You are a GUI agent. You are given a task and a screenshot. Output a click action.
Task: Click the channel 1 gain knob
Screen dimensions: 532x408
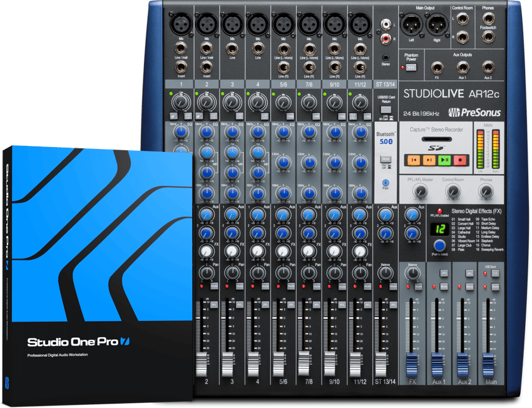(181, 102)
